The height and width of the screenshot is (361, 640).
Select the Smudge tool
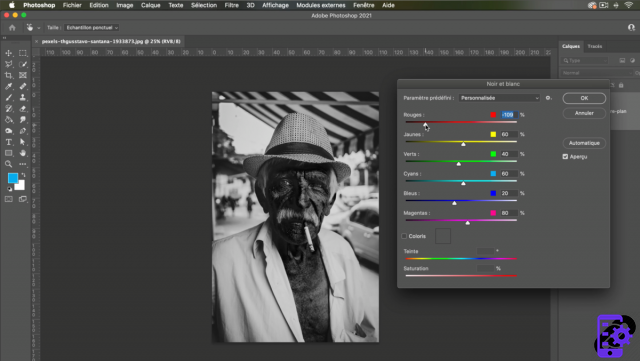coord(23,120)
